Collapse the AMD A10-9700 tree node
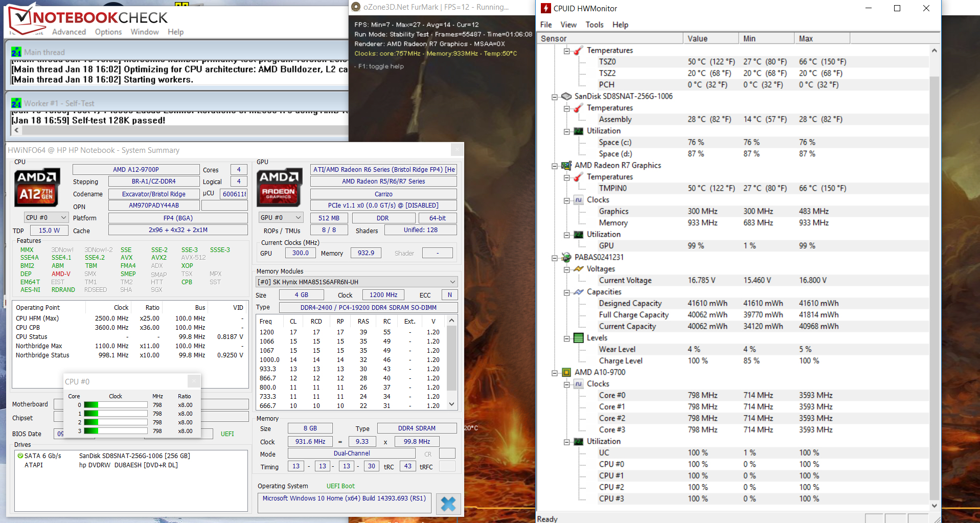This screenshot has width=980, height=523. coord(555,373)
